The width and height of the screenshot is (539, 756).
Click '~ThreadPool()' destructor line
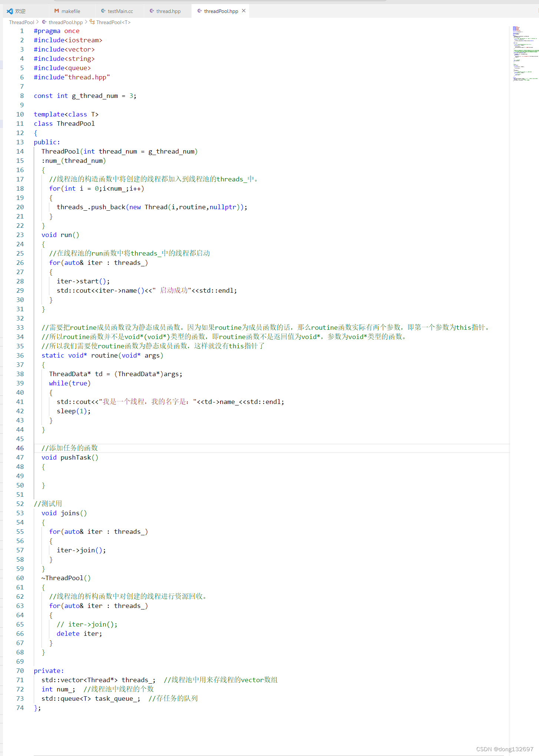pos(66,578)
